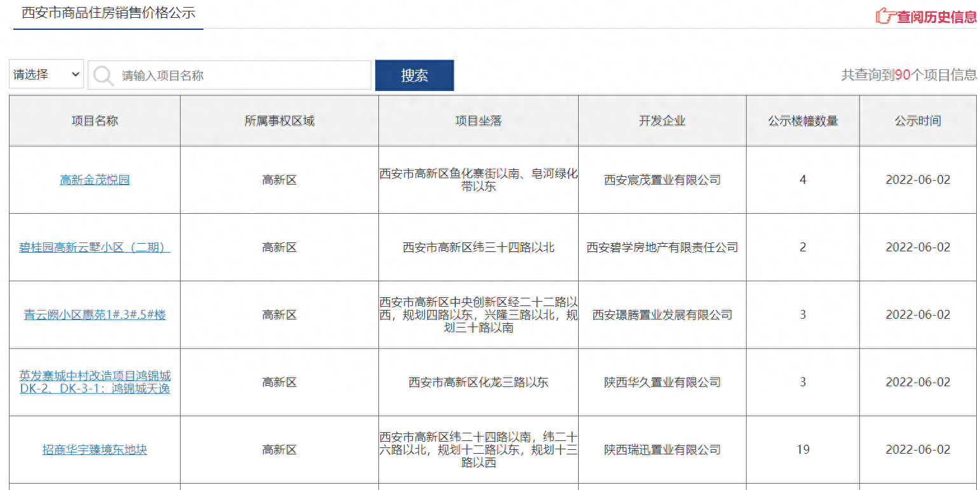The image size is (980, 490).
Task: Select cell 西安宸茂置业有限公司
Action: coord(662,180)
